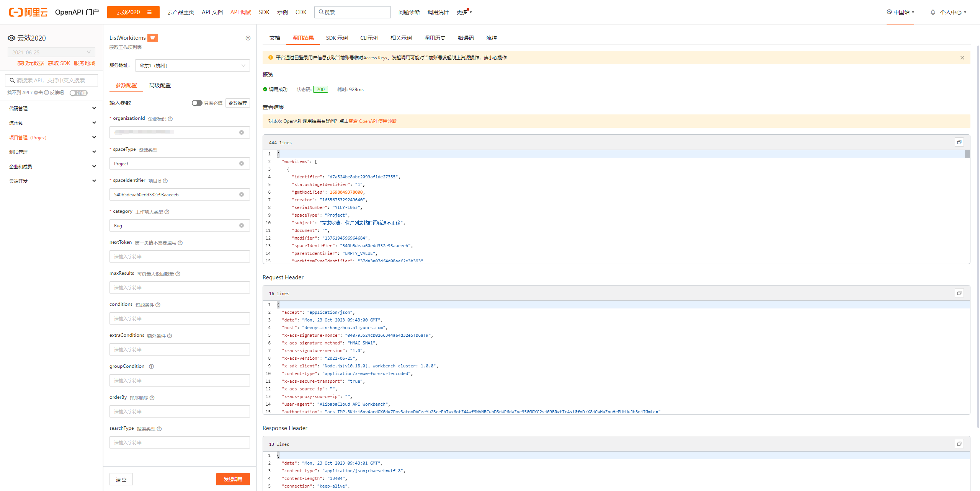Copy the 444 lines result output
The image size is (980, 491).
pyautogui.click(x=959, y=142)
